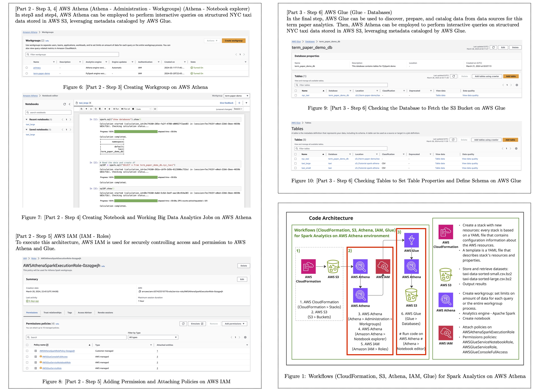Viewport: 539px width, 392px height.
Task: Click the Give feedback link
Action: tap(226, 103)
